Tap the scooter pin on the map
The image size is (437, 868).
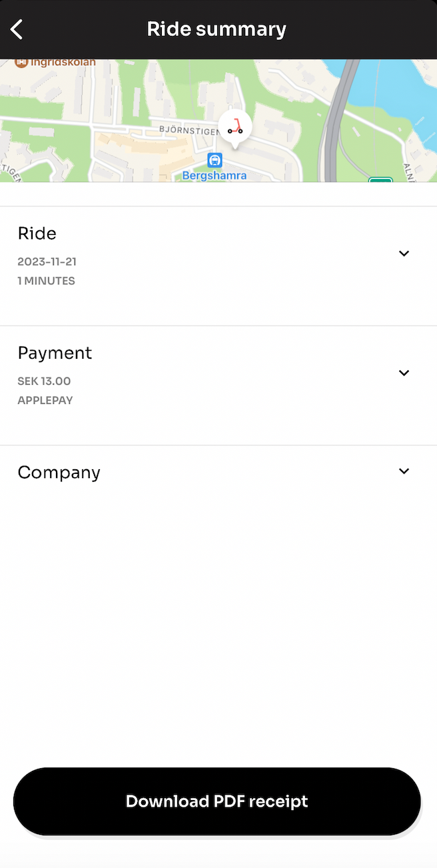click(x=234, y=126)
